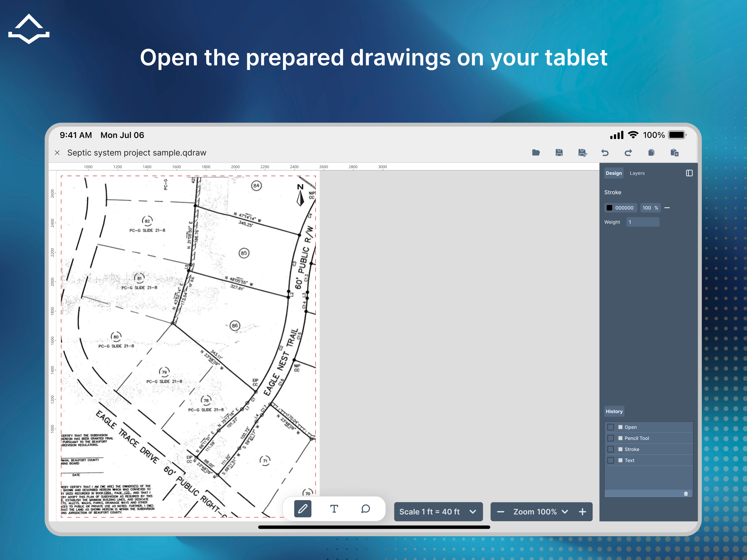Image resolution: width=747 pixels, height=560 pixels.
Task: Select the Text entry in History list
Action: click(648, 460)
